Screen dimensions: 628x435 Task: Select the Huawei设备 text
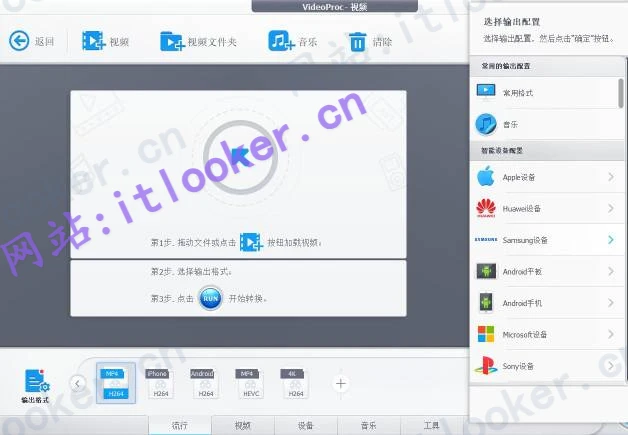(522, 209)
